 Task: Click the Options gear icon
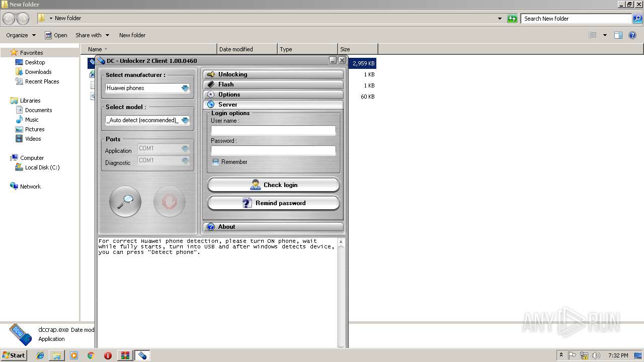coord(211,95)
